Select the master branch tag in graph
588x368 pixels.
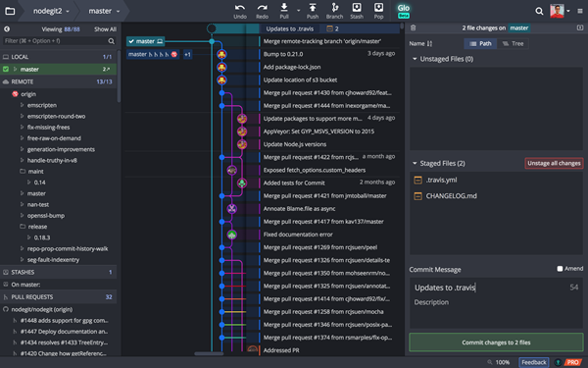point(145,41)
